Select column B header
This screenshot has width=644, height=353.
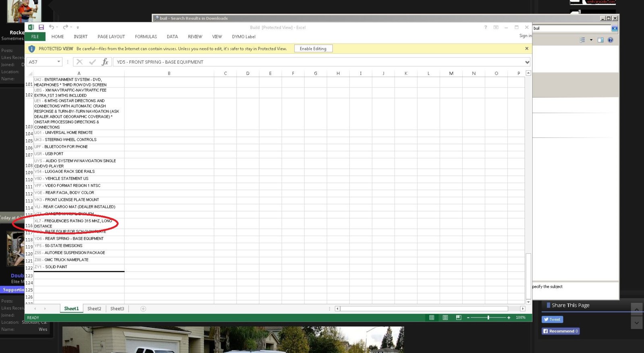169,73
